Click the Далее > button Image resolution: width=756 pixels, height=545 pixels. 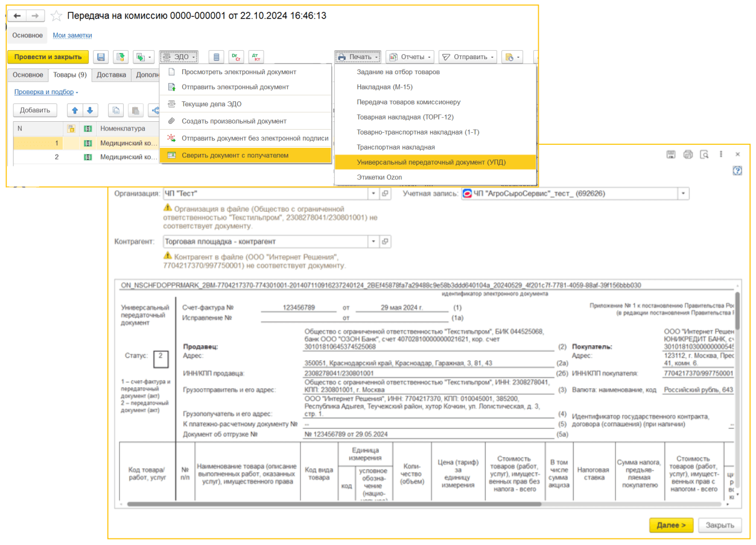click(x=671, y=525)
